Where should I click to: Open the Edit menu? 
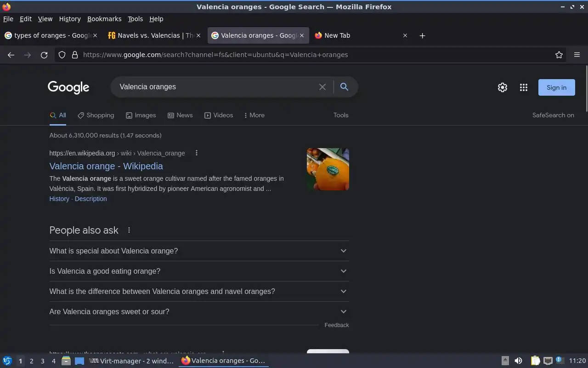[x=26, y=19]
